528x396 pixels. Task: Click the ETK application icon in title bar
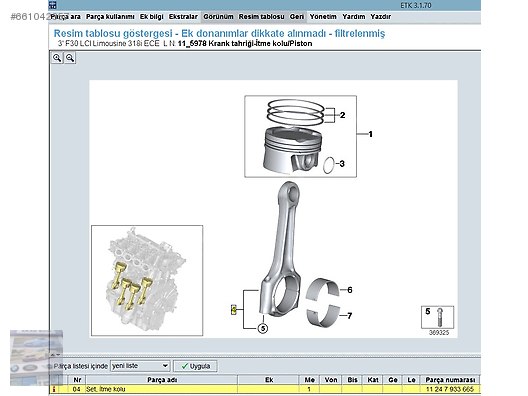point(53,5)
